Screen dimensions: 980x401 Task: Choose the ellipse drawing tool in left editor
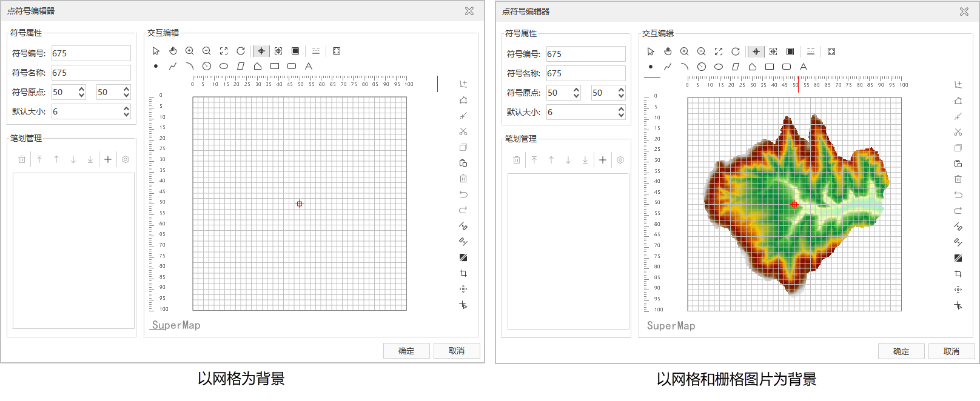coord(224,66)
